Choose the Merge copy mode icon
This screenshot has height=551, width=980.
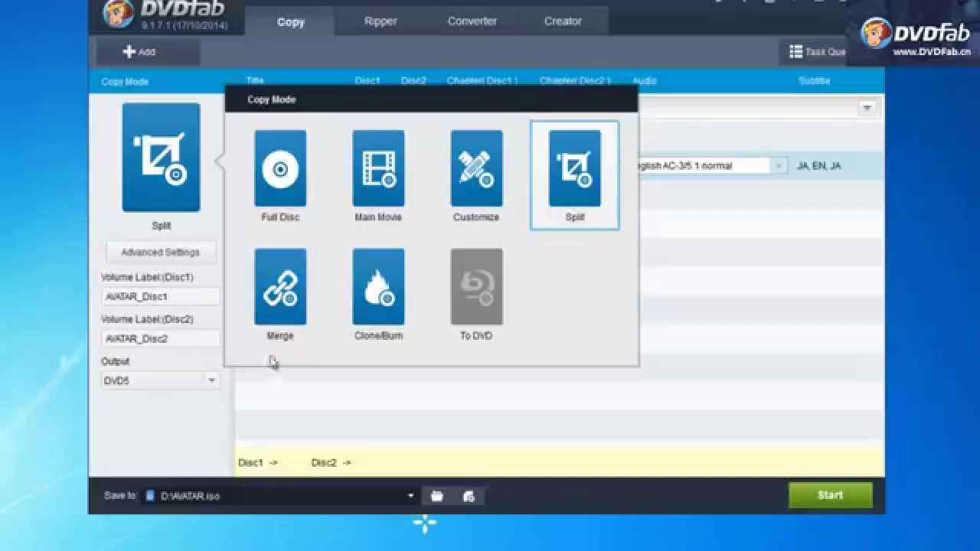[280, 287]
